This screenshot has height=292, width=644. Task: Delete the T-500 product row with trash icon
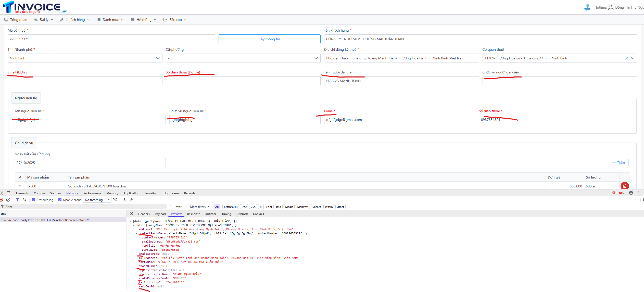625,186
